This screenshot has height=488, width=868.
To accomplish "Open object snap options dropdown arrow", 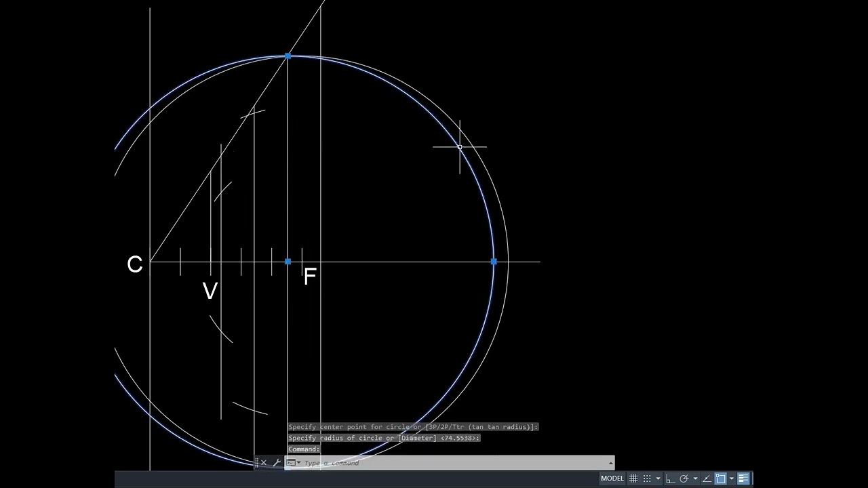I will click(x=732, y=479).
